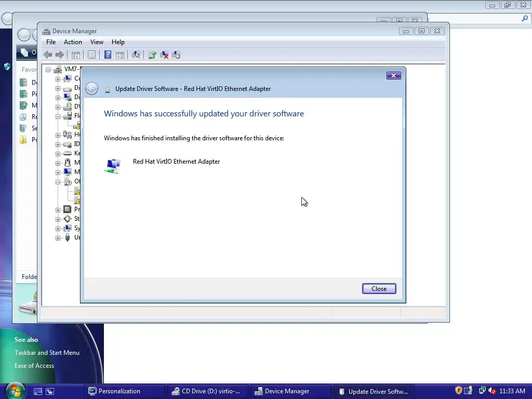This screenshot has width=532, height=399.
Task: Collapse the VM7 root tree node
Action: click(x=48, y=70)
